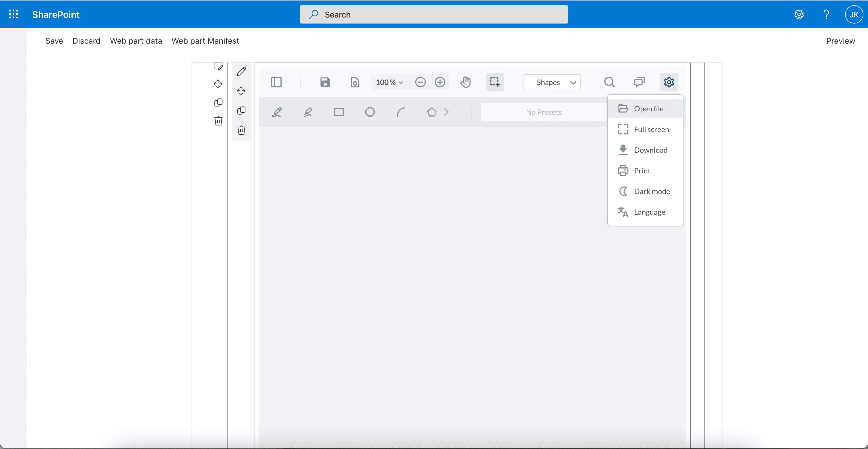Open the Shapes mode dropdown
Image resolution: width=868 pixels, height=449 pixels.
(x=552, y=82)
